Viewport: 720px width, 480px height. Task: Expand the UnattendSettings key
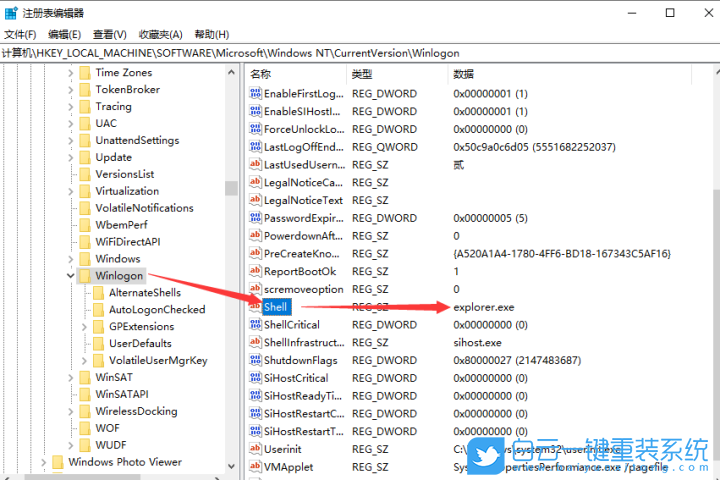coord(70,141)
